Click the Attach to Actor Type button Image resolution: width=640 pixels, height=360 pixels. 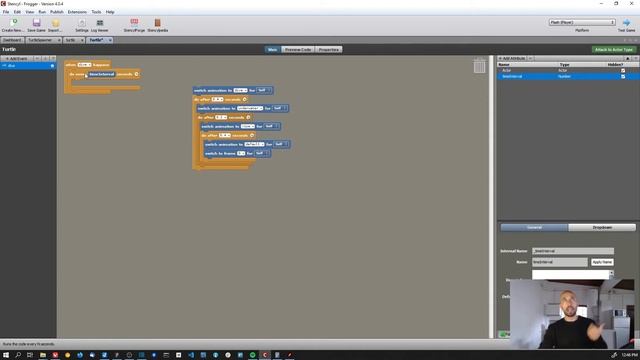(x=613, y=49)
